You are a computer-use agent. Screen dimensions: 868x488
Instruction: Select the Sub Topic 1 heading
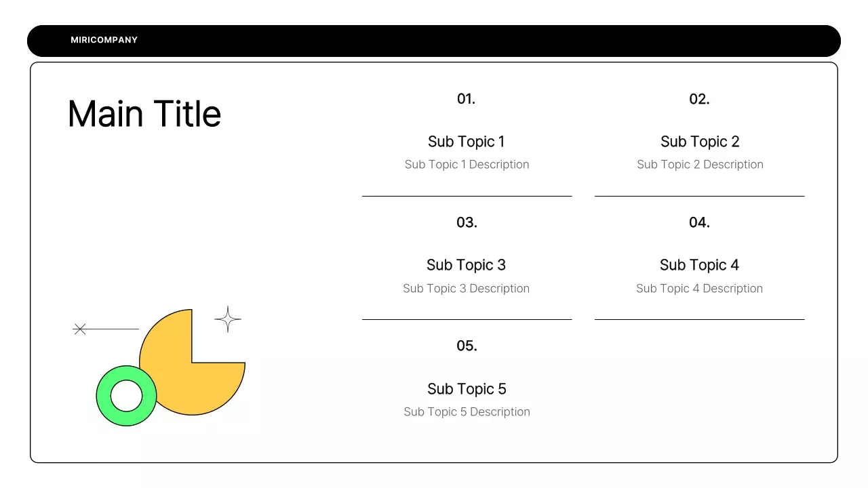466,142
